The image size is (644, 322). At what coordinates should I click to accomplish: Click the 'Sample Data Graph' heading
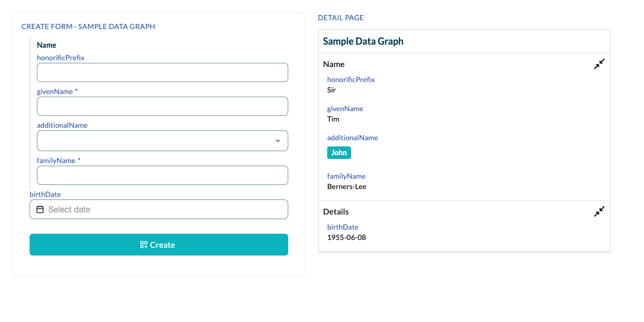363,42
